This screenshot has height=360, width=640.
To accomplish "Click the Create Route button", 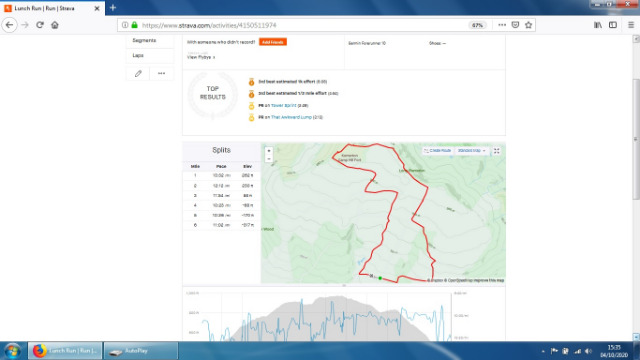I will (438, 151).
